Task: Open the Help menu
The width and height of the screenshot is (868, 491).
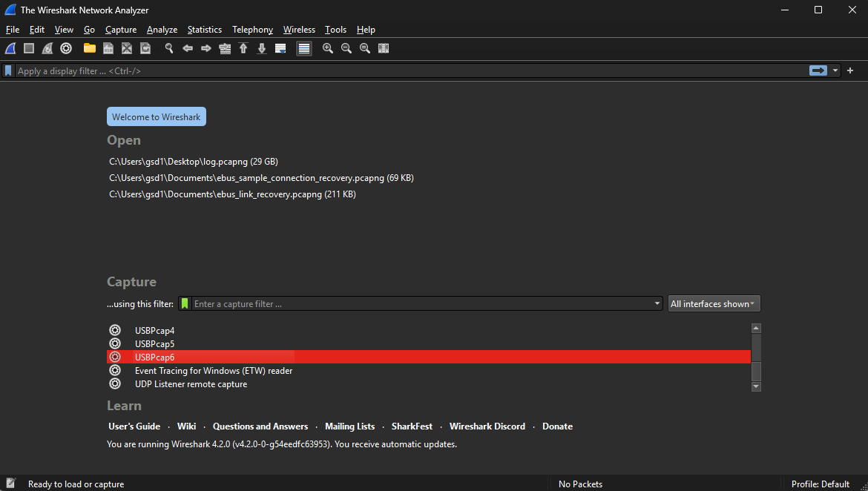Action: coord(366,30)
